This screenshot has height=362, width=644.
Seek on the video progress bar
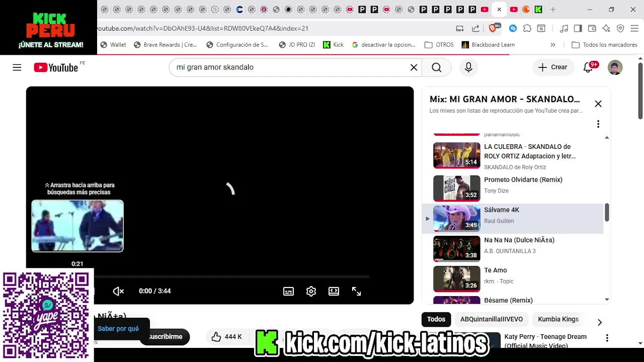(x=231, y=277)
